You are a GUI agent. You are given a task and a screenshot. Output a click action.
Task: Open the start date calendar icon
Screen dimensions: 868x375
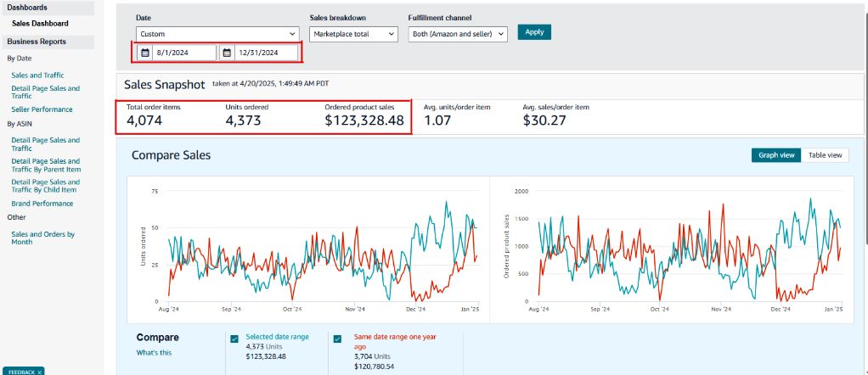(x=144, y=53)
